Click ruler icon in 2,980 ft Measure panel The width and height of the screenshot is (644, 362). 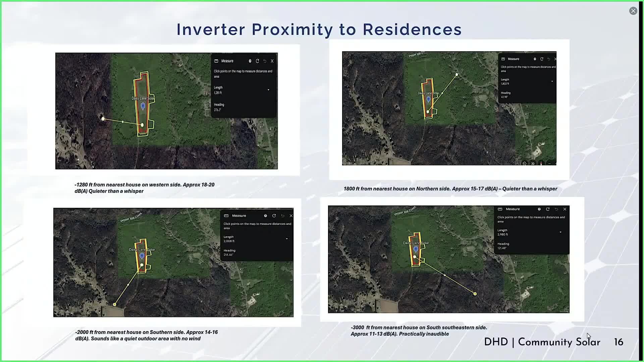500,209
